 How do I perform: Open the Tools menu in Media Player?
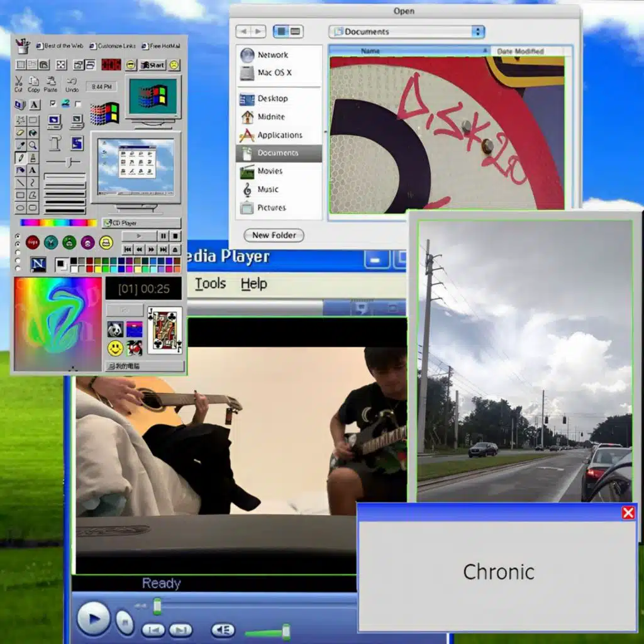pos(211,284)
